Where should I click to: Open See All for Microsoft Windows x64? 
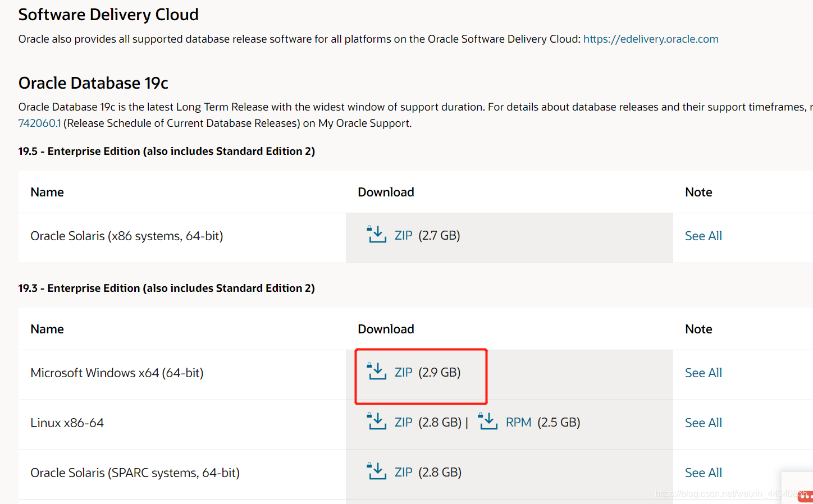point(704,373)
